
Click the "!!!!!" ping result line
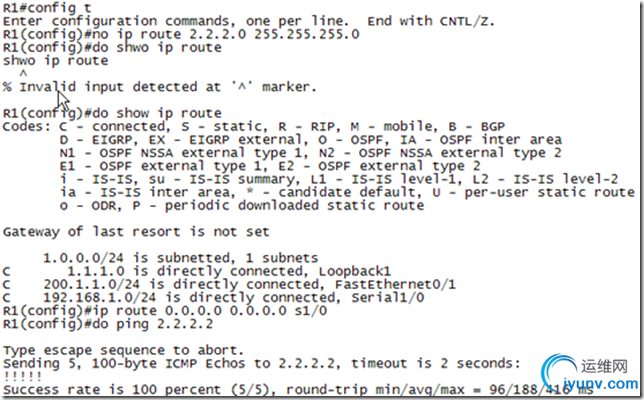tap(20, 375)
